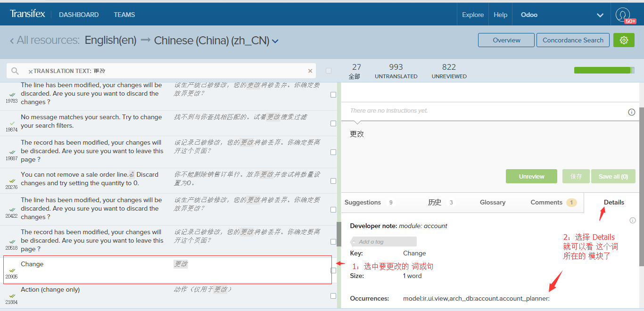Screen dimensions: 644x311
Task: Click the instructions info icon
Action: point(631,112)
